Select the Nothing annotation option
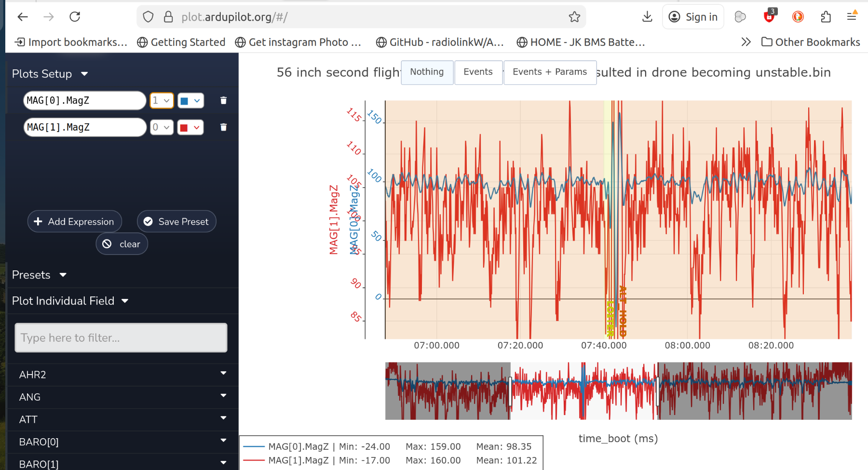The height and width of the screenshot is (470, 868). pos(427,72)
